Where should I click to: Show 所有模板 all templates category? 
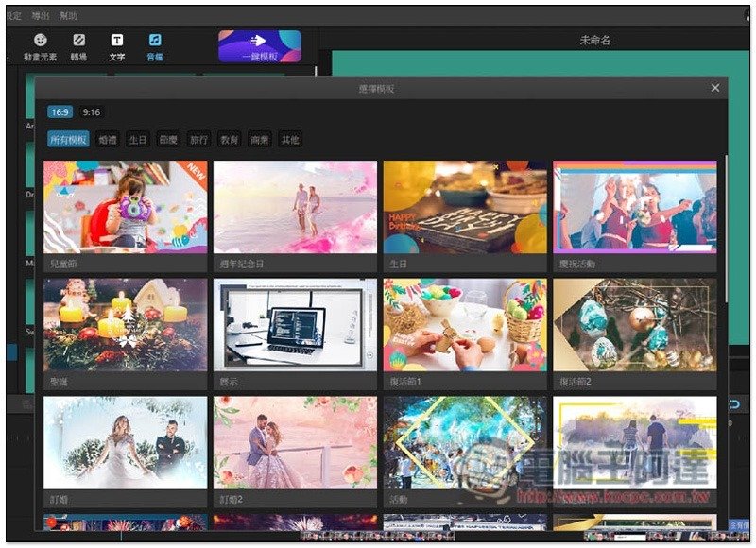(x=69, y=140)
